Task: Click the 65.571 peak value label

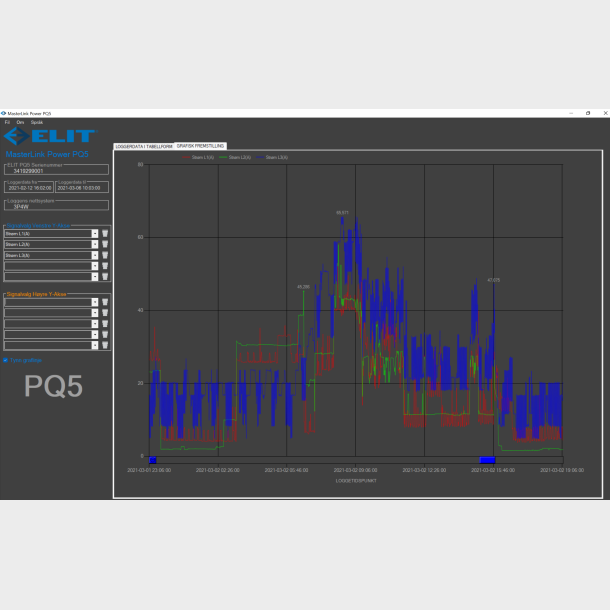Action: [x=342, y=213]
